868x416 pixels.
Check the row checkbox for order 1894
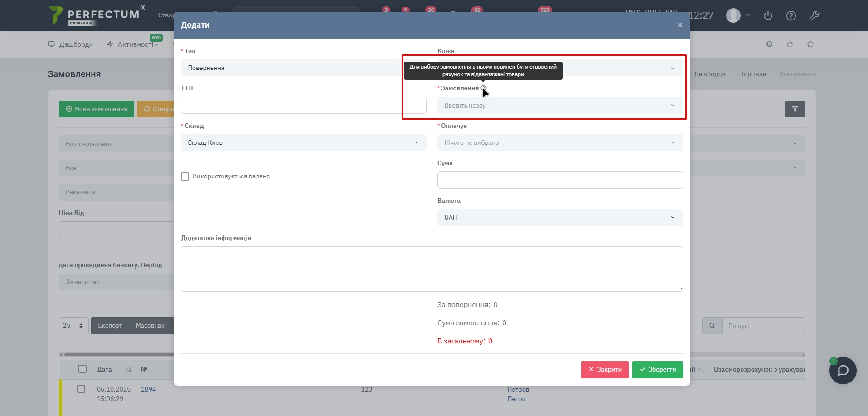point(81,389)
